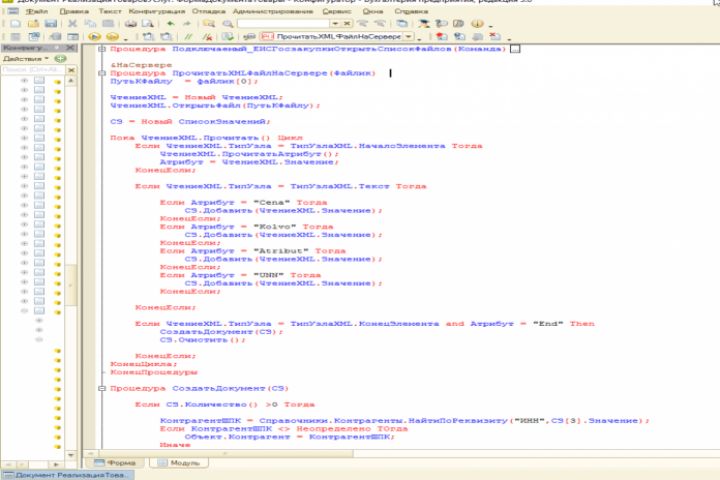Open the Администрирование menu
Viewport: 720px width, 480px height.
click(273, 11)
